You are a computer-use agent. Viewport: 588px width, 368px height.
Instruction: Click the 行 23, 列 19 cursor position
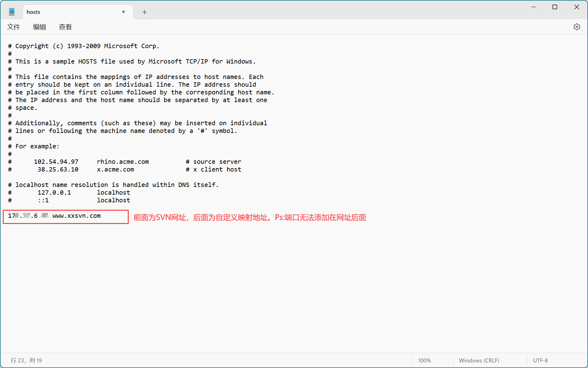point(26,360)
